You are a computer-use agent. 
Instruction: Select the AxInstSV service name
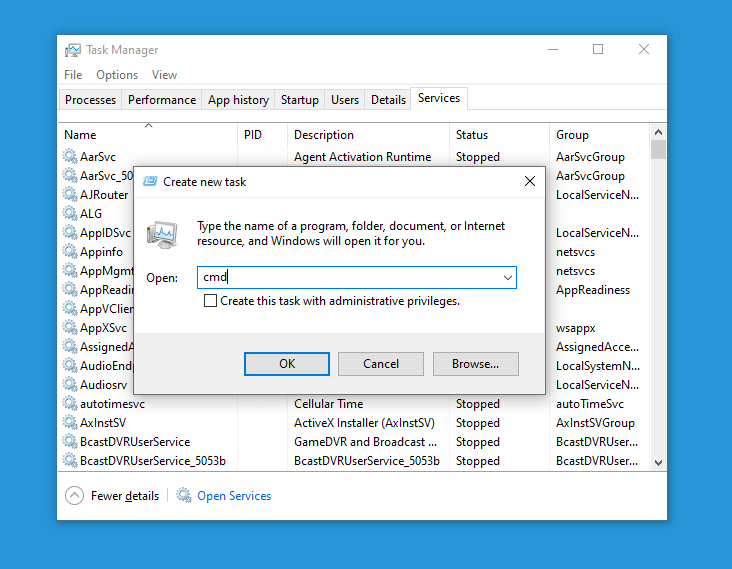pos(103,422)
